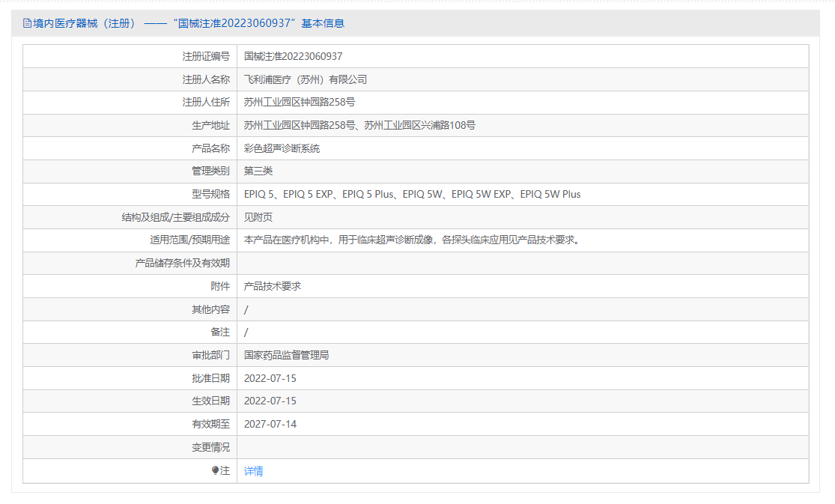Click management category value 第三类
Screen dimensions: 835x504
point(258,171)
